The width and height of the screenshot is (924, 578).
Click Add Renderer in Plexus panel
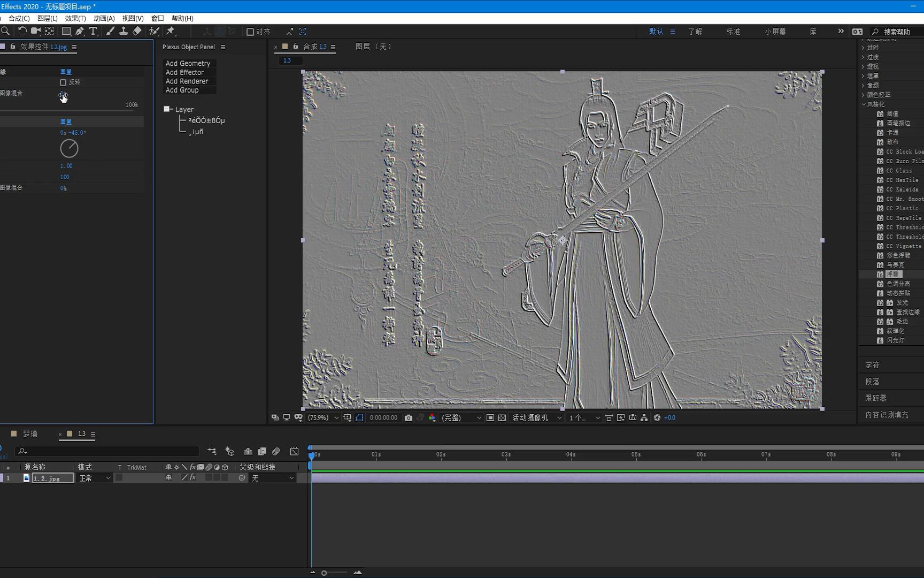[x=187, y=81]
